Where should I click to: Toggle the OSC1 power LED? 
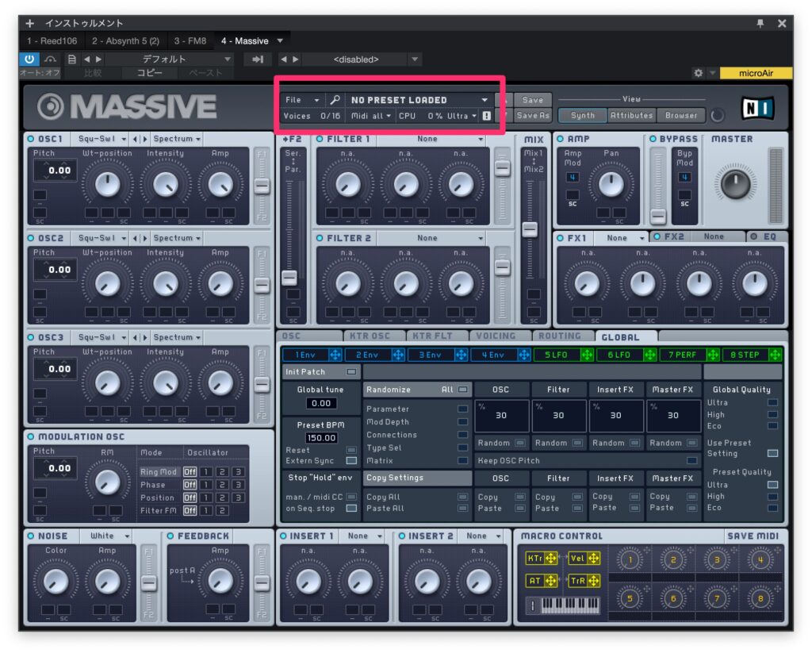[30, 139]
